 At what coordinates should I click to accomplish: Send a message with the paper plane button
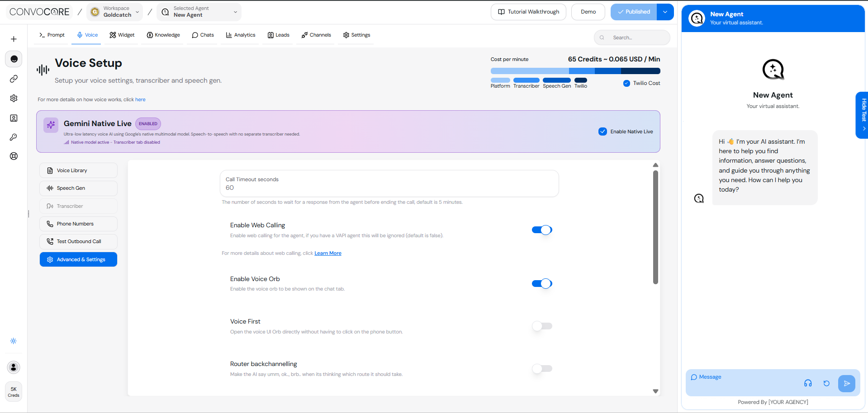847,383
